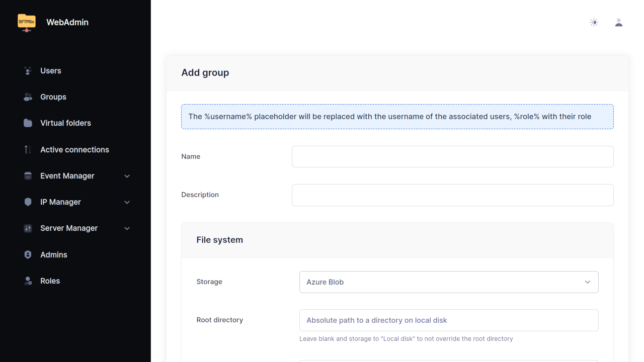Open the Storage dropdown showing Azure Blob

448,282
